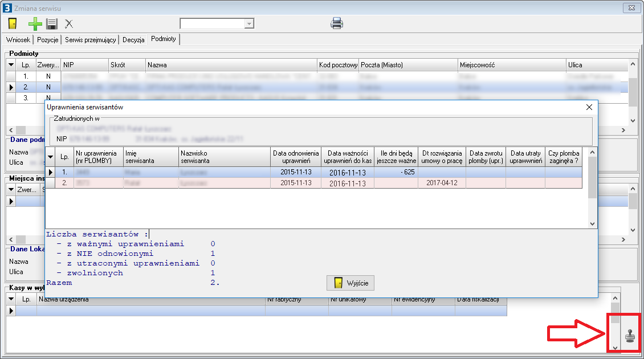This screenshot has width=644, height=359.
Task: Click the Ulica column header in Podmioty
Action: pos(597,65)
